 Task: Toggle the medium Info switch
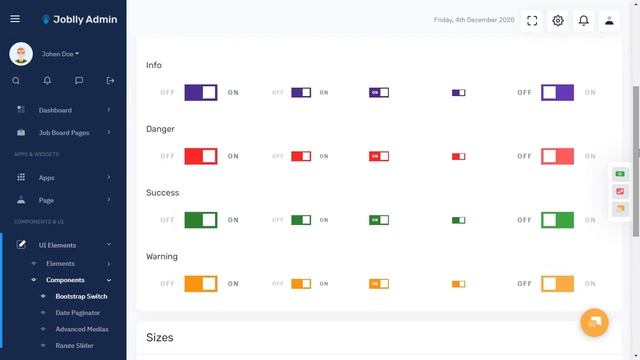coord(301,92)
